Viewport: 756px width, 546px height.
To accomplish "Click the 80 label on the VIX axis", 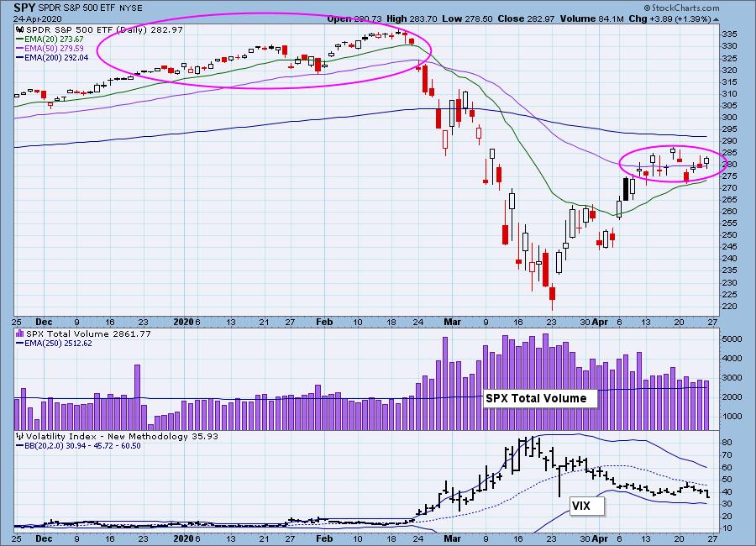I will pos(727,443).
